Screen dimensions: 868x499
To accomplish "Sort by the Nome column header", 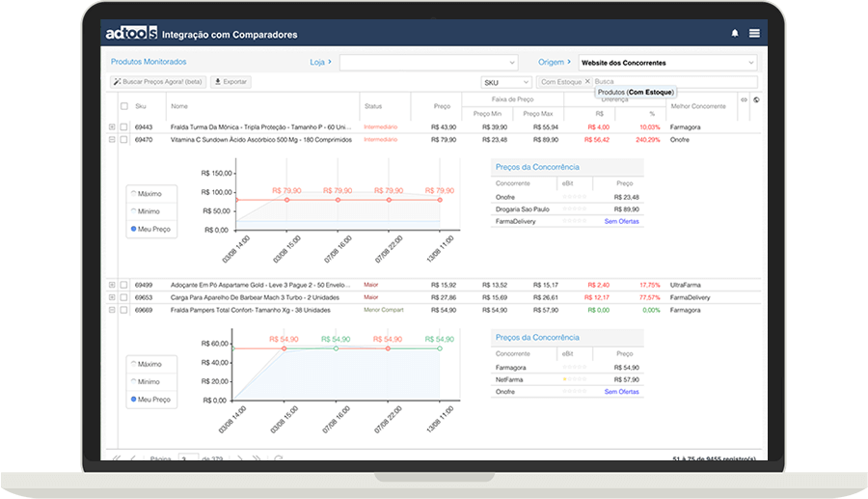I will point(179,106).
